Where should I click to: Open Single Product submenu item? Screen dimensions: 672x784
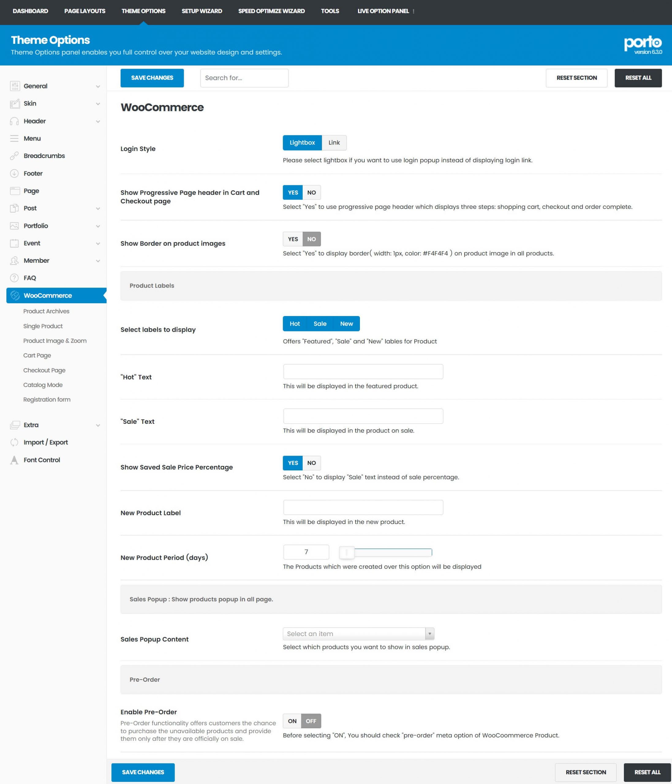point(43,326)
